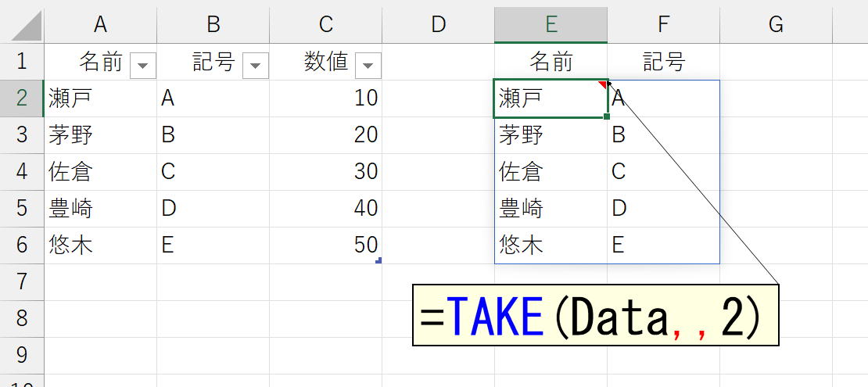Click cell C2 with value 10
This screenshot has width=868, height=387.
[326, 99]
